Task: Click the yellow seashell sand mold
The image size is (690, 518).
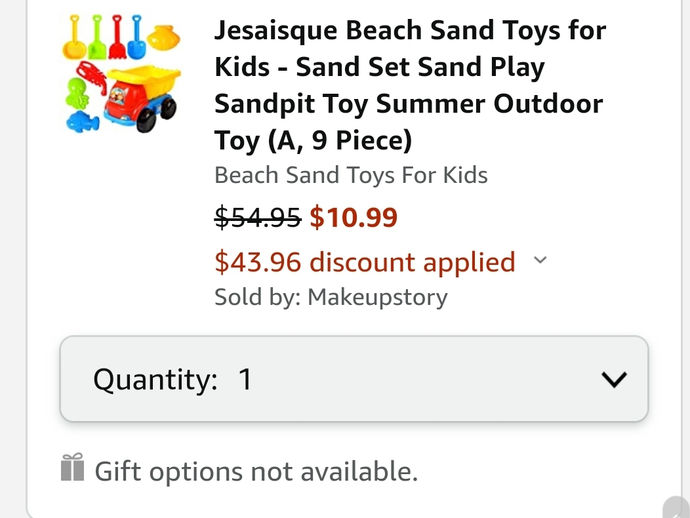Action: 163,38
